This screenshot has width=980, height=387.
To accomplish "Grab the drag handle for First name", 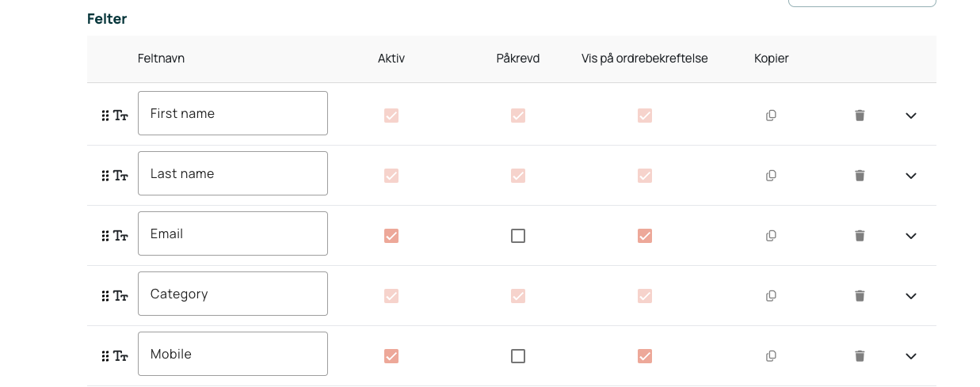I will click(105, 116).
